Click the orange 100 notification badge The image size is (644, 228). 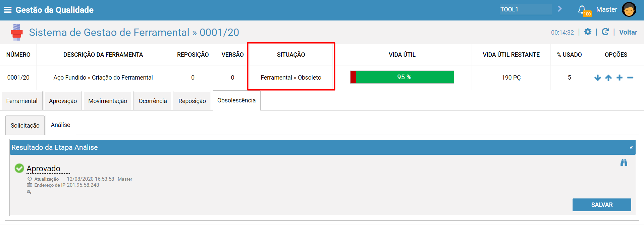tap(587, 14)
